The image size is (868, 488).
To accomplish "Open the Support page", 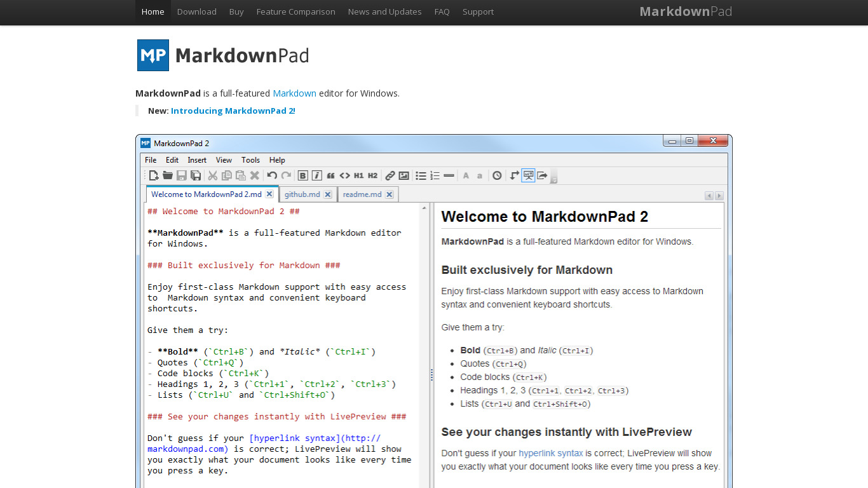I will coord(478,12).
